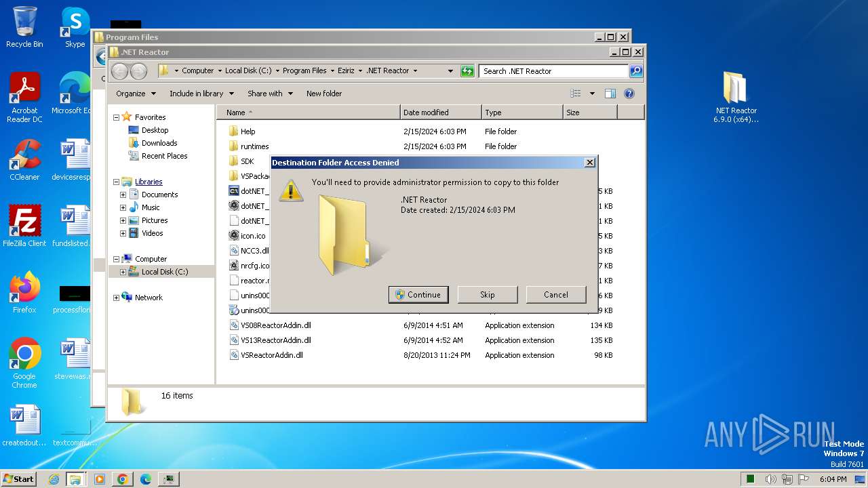Select the Help folder row

pos(420,131)
